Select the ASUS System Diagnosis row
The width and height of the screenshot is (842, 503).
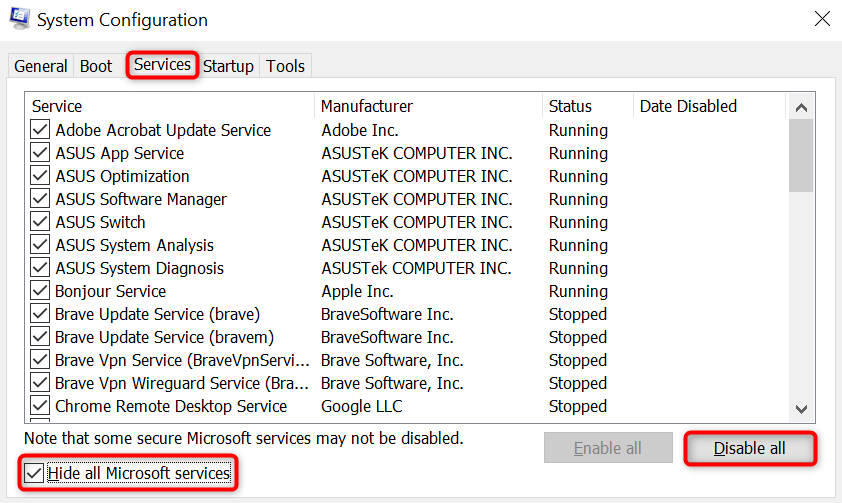click(140, 268)
